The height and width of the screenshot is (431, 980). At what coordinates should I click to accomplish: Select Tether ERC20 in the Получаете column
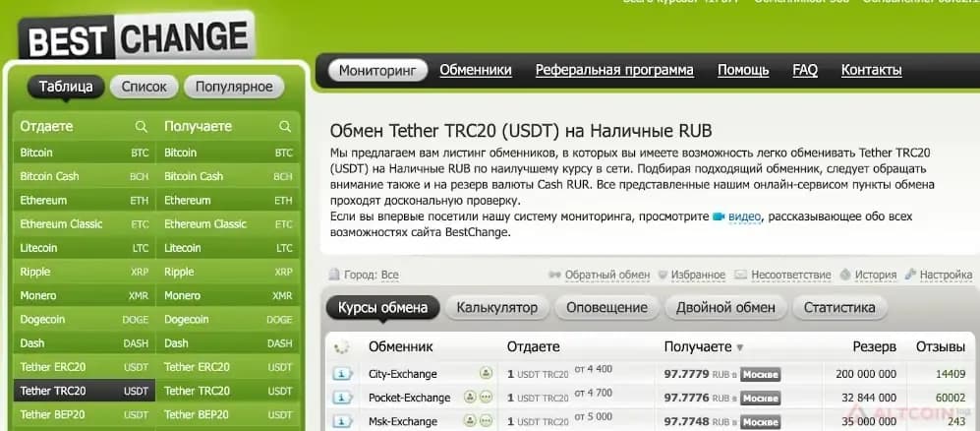228,367
